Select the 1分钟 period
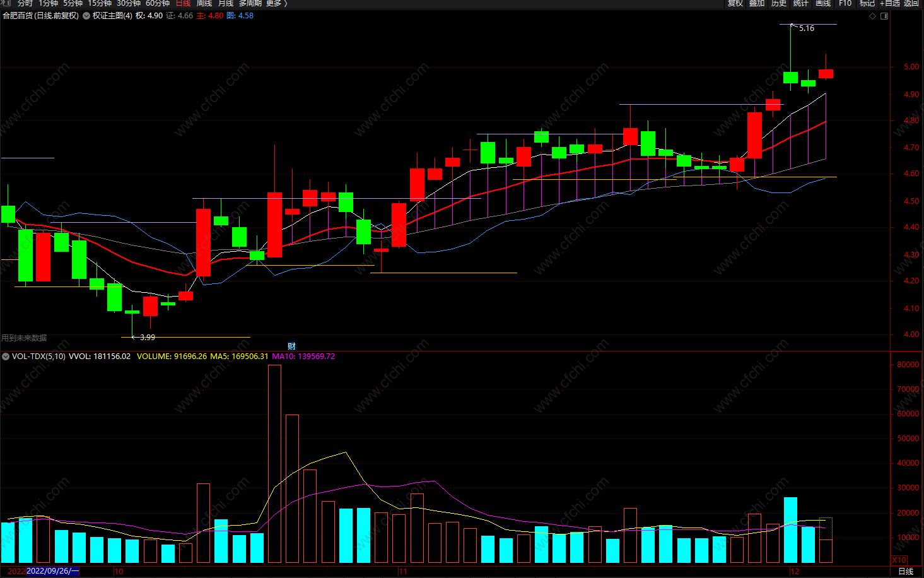This screenshot has height=578, width=924. pyautogui.click(x=48, y=3)
